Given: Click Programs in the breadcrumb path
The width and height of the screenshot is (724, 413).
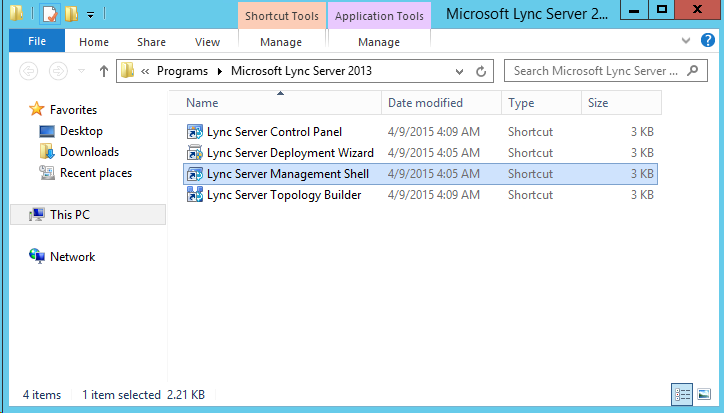Looking at the screenshot, I should click(x=182, y=71).
